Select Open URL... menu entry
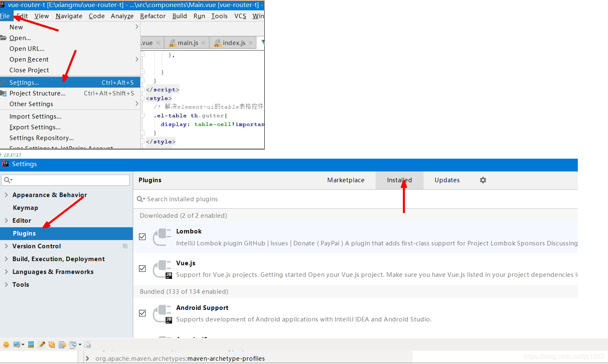The height and width of the screenshot is (364, 608). tap(70, 49)
